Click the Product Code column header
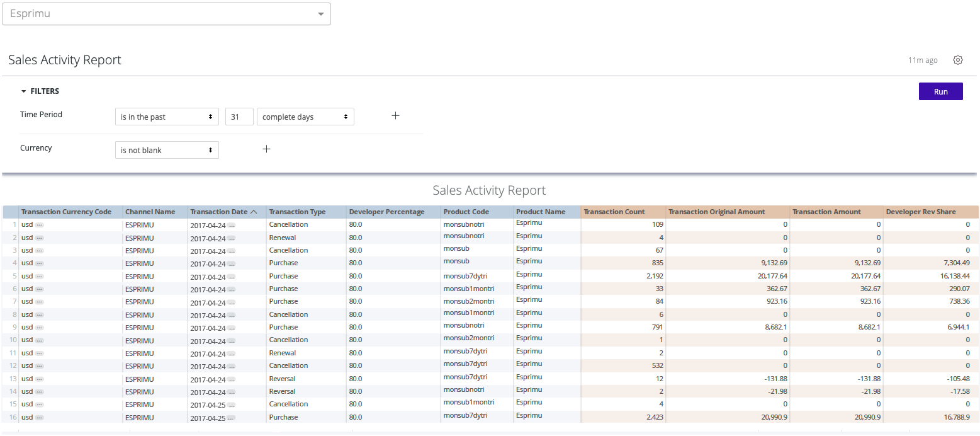This screenshot has height=436, width=980. [x=466, y=212]
